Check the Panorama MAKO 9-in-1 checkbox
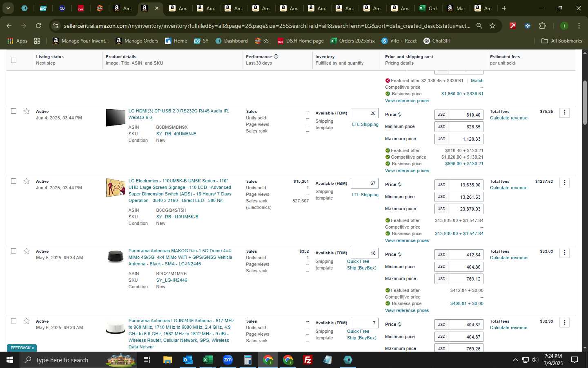 tap(13, 251)
